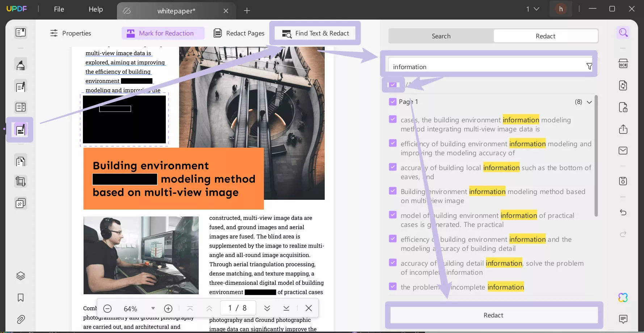
Task: Uncheck result 'efficiency of building environment information modeling and'
Action: (x=393, y=143)
